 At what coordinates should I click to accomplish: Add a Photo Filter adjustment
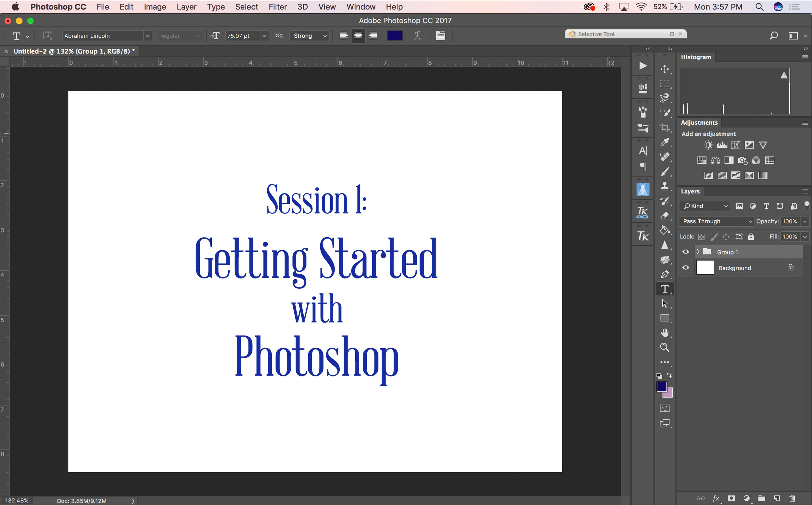tap(742, 160)
